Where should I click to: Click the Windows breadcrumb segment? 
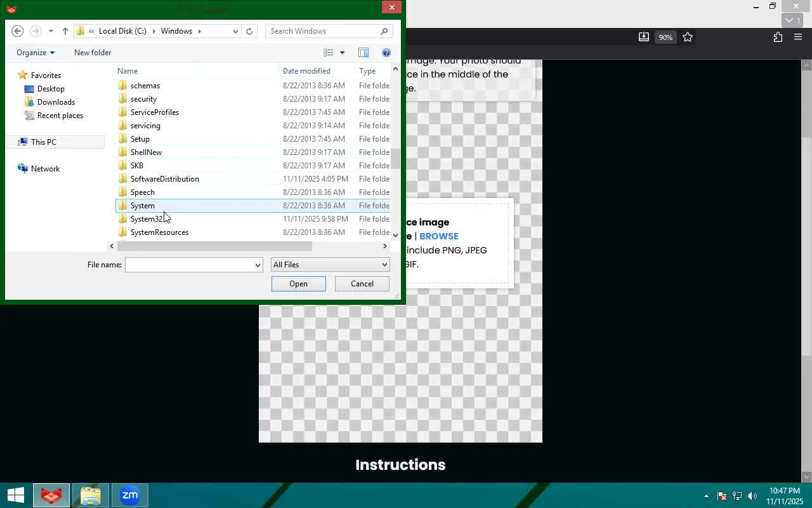click(176, 31)
